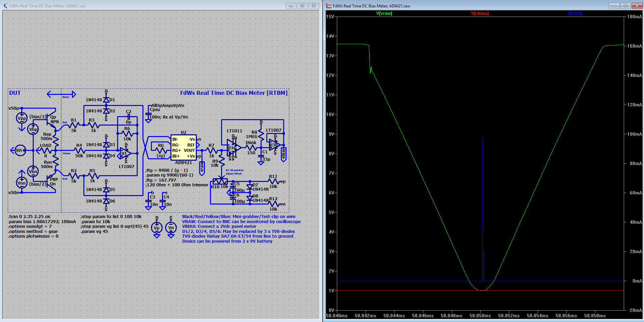Image resolution: width=644 pixels, height=322 pixels.
Task: Click diode D5 1N4148
Action: tap(106, 190)
